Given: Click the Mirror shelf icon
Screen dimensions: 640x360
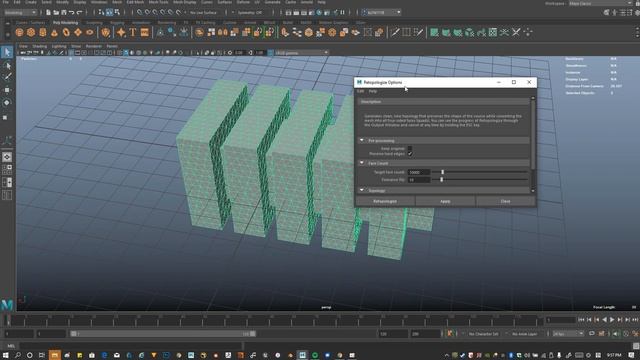Looking at the screenshot, I should (223, 33).
